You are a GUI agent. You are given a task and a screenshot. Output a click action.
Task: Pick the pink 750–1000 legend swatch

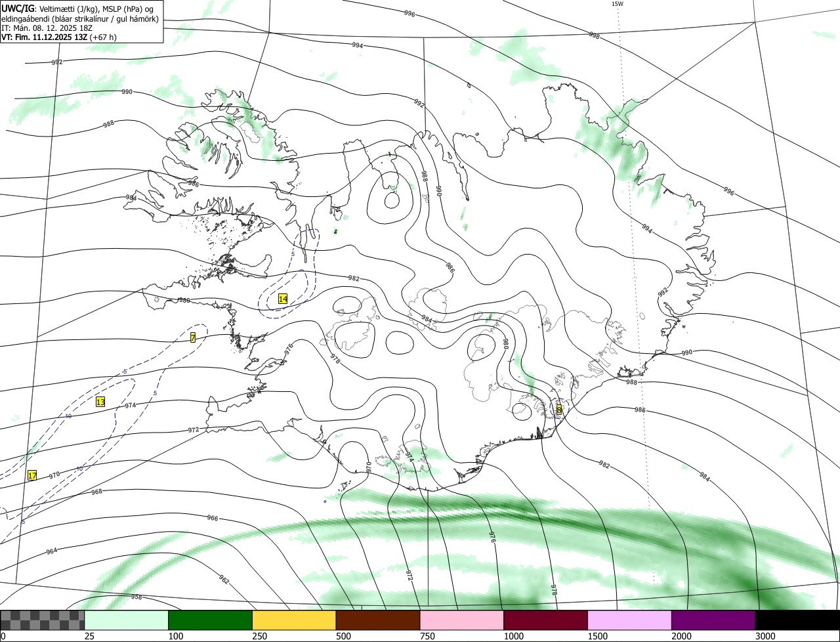462,620
